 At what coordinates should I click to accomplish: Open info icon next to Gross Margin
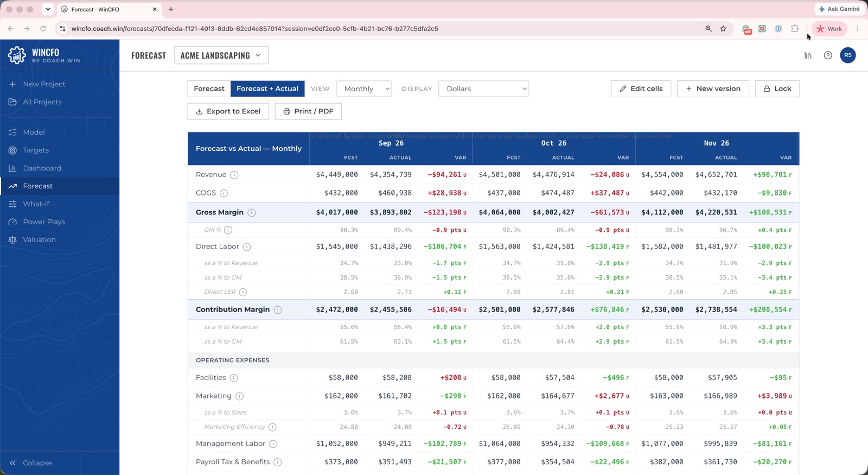click(x=252, y=213)
